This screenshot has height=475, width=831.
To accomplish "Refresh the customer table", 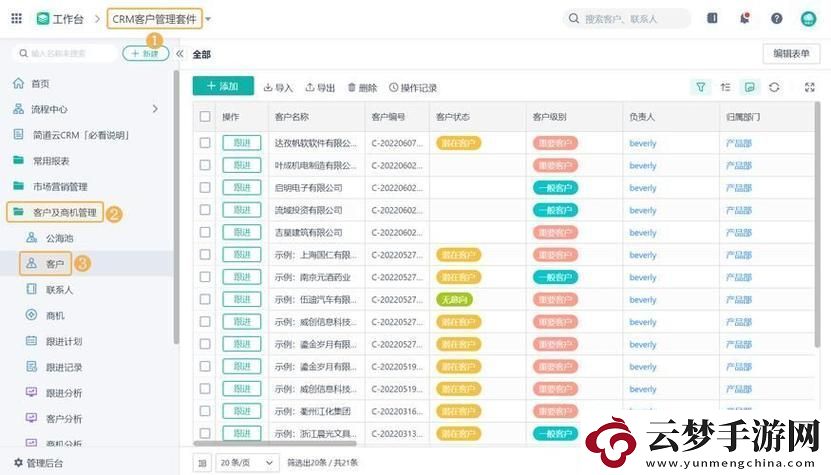I will 774,87.
